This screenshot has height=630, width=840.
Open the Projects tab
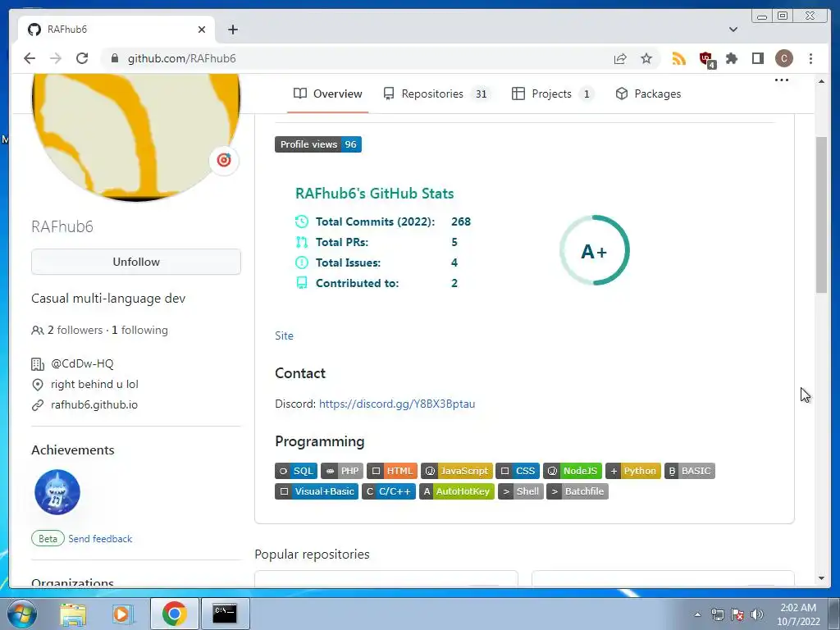coord(552,94)
